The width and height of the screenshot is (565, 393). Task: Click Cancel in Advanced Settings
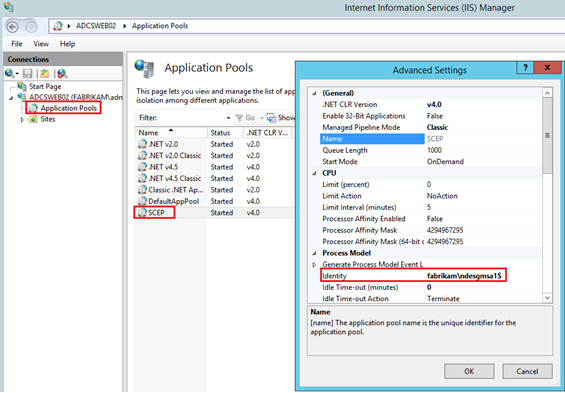527,371
